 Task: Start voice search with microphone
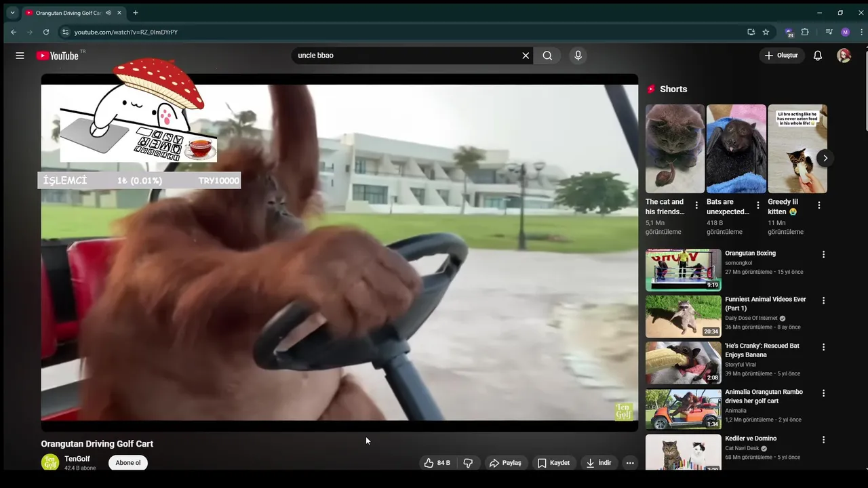(578, 56)
